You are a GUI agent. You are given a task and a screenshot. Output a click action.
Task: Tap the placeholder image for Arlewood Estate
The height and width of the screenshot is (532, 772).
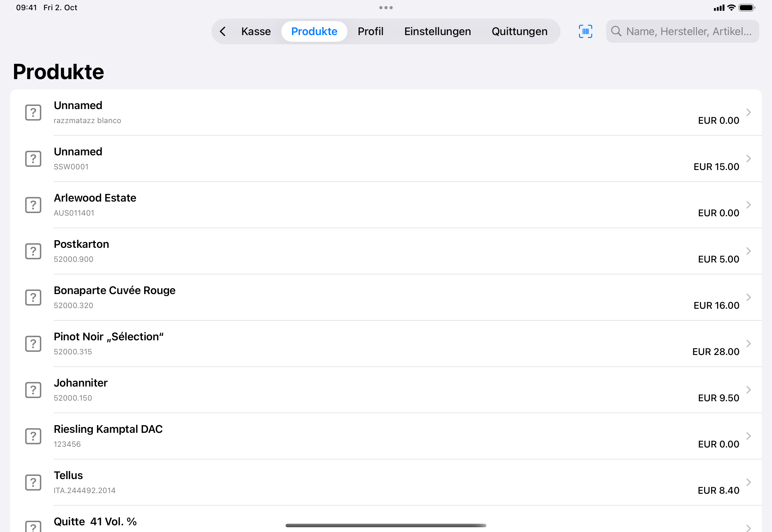[x=33, y=205]
